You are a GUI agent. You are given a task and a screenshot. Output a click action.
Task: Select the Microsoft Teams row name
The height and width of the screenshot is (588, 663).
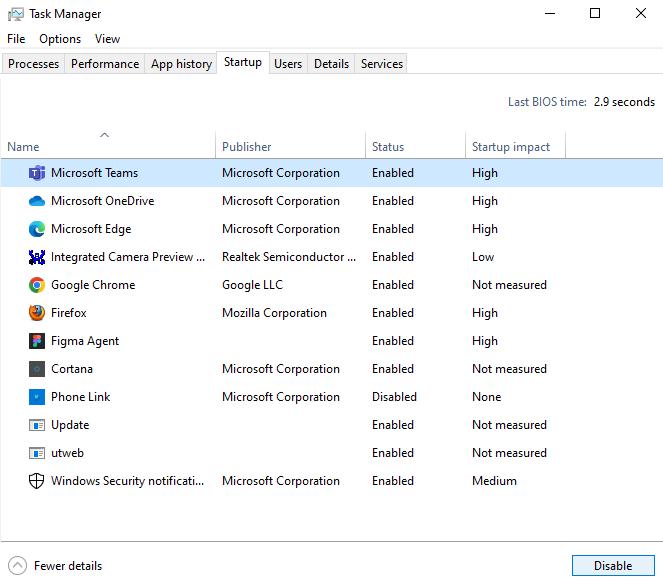[94, 173]
